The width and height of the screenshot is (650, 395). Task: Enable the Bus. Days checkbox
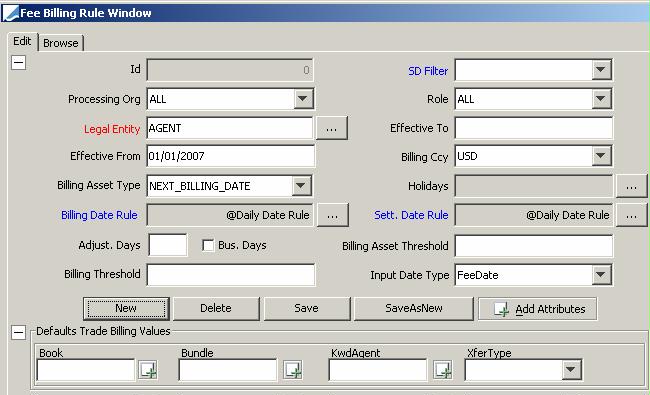point(208,245)
